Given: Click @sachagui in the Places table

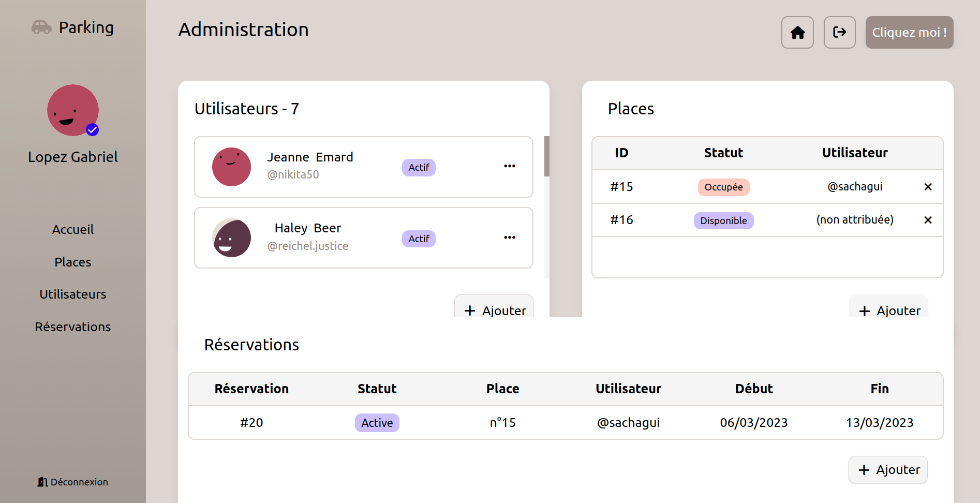Looking at the screenshot, I should 855,186.
